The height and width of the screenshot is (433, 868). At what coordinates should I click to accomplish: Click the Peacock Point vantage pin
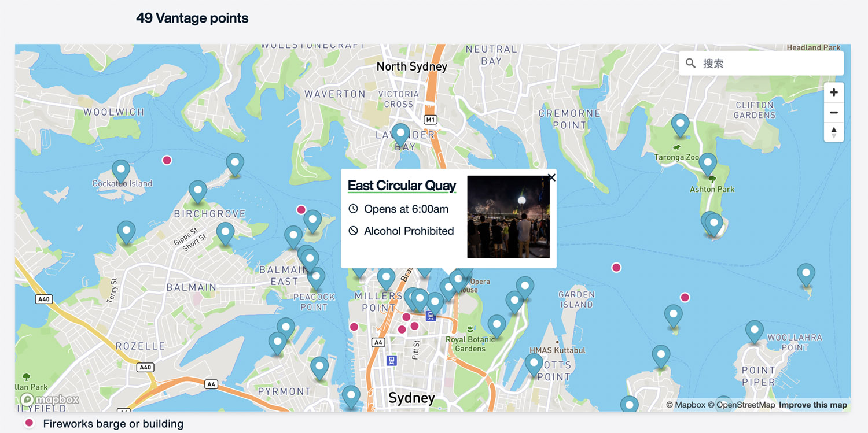[316, 278]
